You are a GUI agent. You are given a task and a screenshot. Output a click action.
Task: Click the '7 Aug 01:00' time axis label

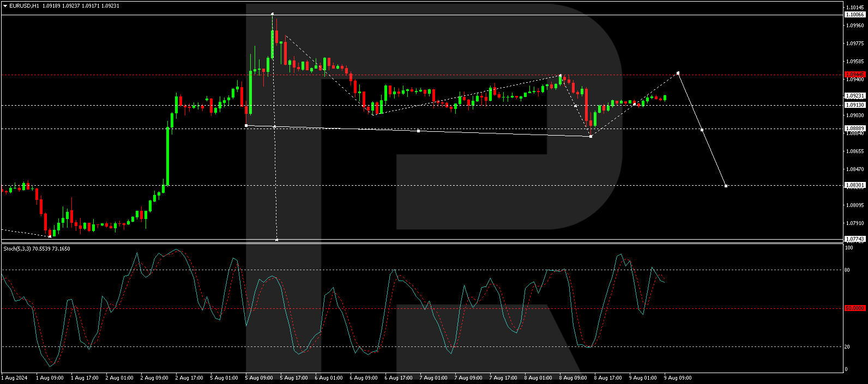tap(433, 378)
